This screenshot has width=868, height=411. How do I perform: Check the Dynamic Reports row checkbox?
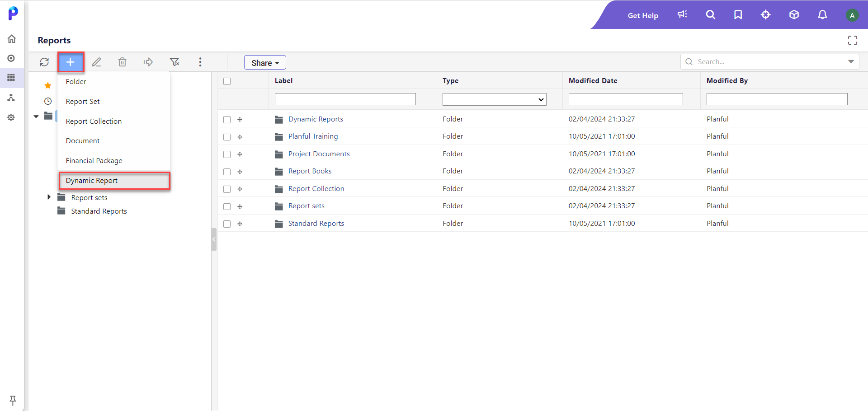pyautogui.click(x=227, y=120)
